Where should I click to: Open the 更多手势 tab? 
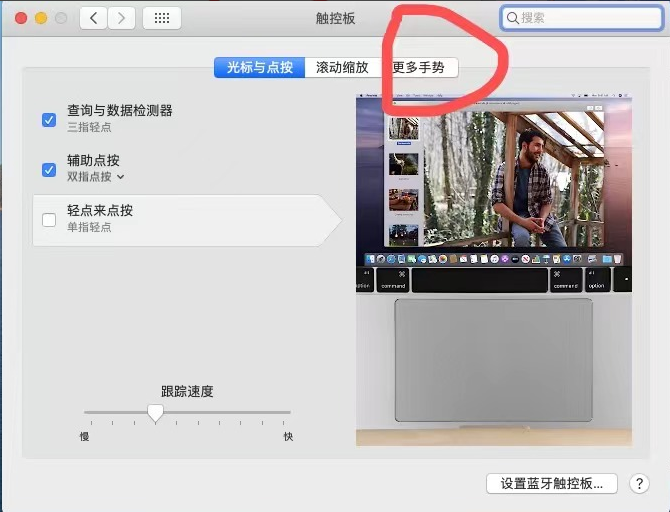tap(419, 68)
